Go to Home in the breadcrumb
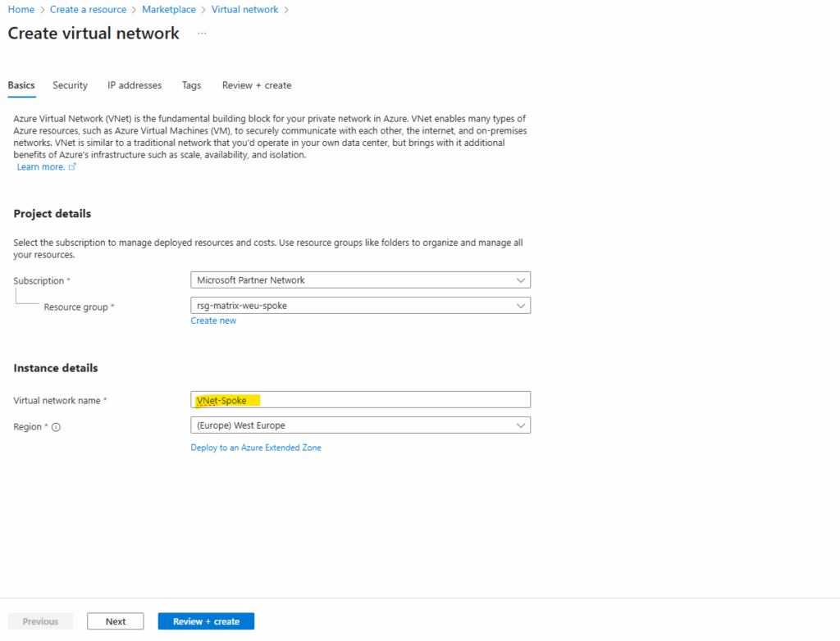This screenshot has height=641, width=840. point(21,10)
